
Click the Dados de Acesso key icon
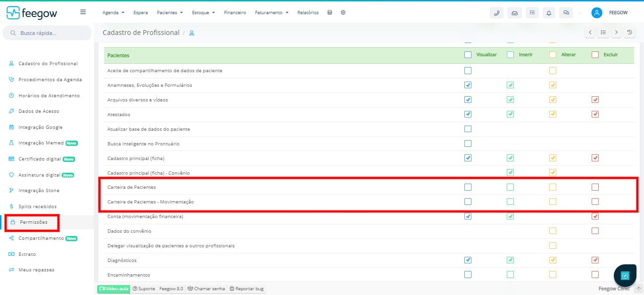pyautogui.click(x=12, y=111)
